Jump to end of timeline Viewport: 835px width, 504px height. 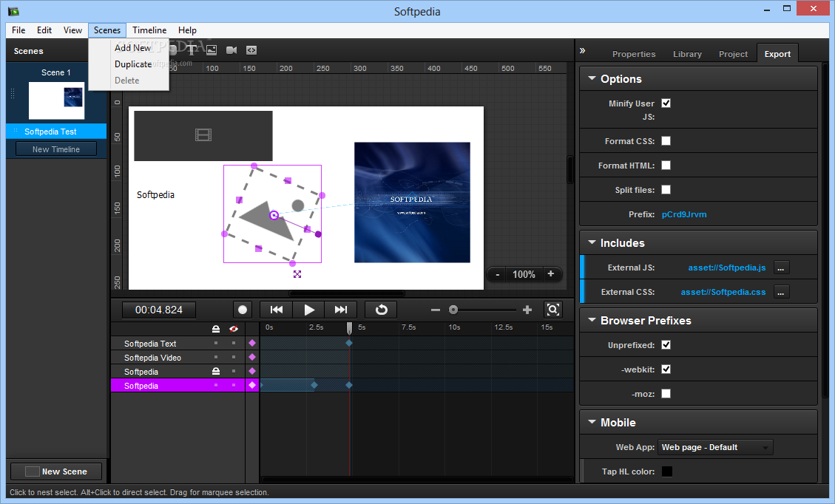tap(341, 310)
